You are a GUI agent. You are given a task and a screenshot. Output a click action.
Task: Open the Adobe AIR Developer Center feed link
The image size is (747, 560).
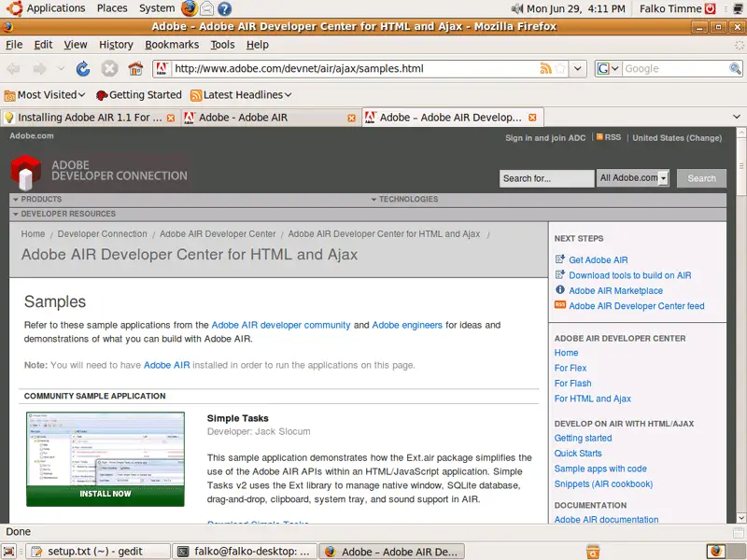pyautogui.click(x=637, y=306)
